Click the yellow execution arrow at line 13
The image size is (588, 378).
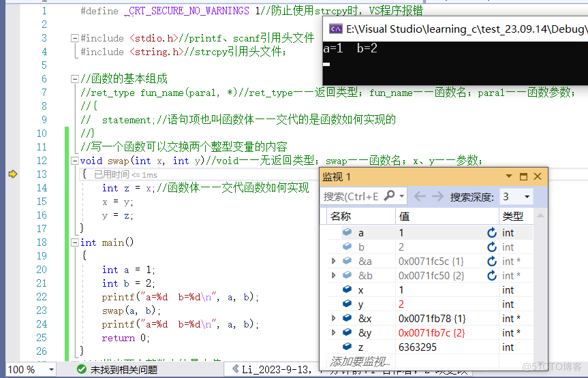13,174
